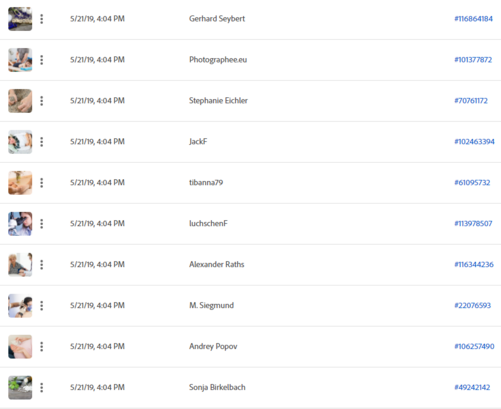Select the Gerhard Seybert image thumbnail

[20, 19]
